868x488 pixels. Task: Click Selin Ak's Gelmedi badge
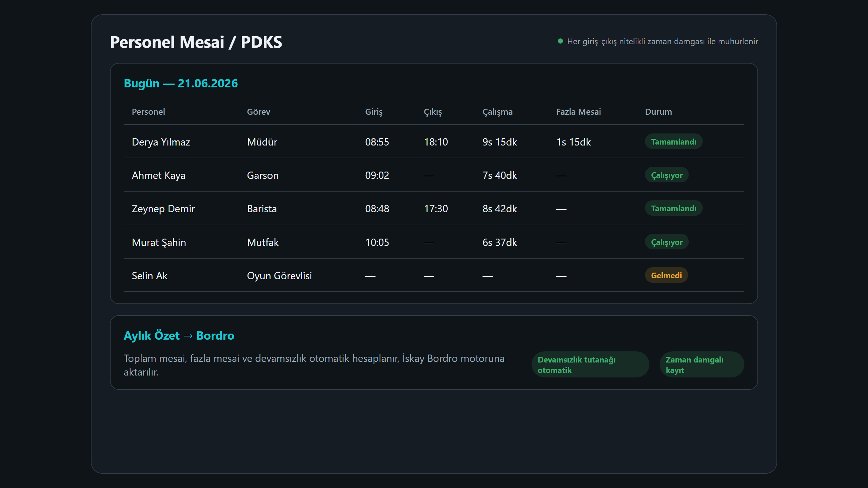tap(666, 275)
